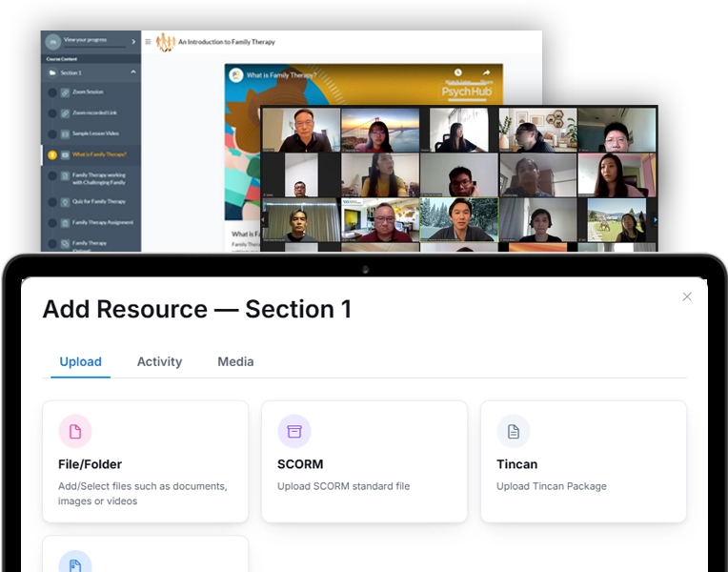Switch to the Activity tab
Image resolution: width=728 pixels, height=572 pixels.
(159, 362)
